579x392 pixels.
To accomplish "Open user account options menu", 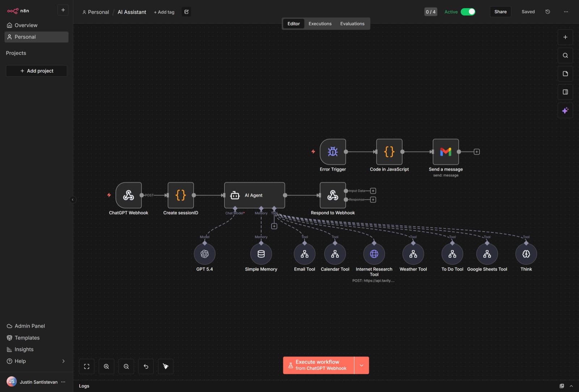I will 63,382.
